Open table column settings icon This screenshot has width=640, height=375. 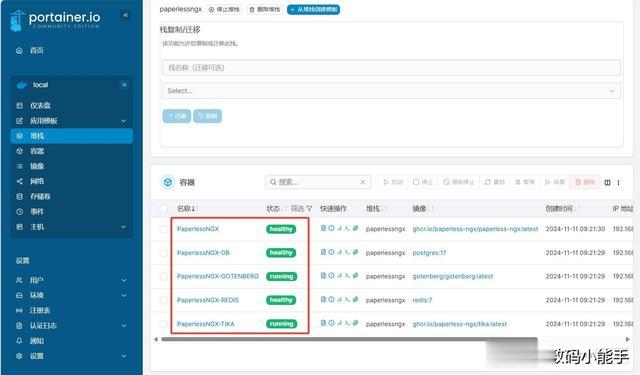click(607, 182)
